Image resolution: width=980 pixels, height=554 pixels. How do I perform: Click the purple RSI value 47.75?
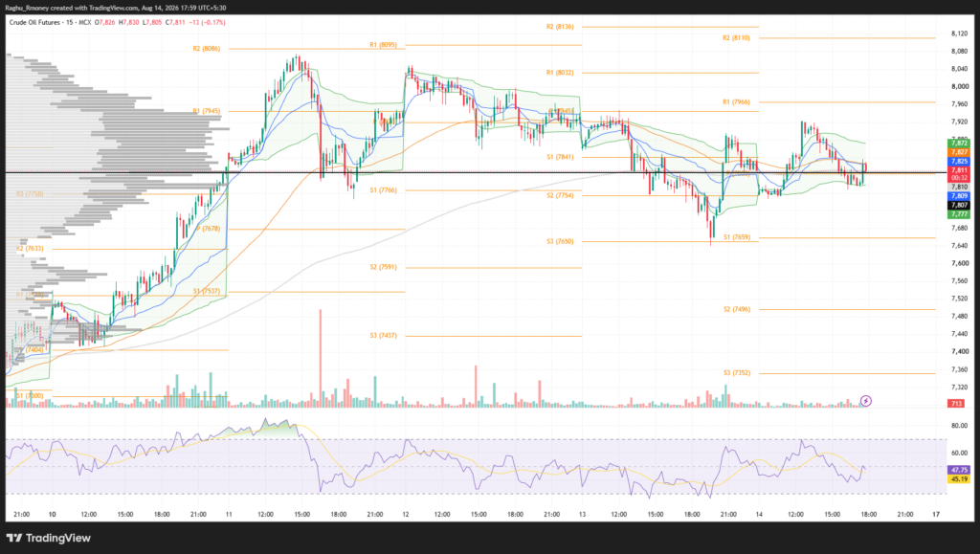tap(959, 470)
